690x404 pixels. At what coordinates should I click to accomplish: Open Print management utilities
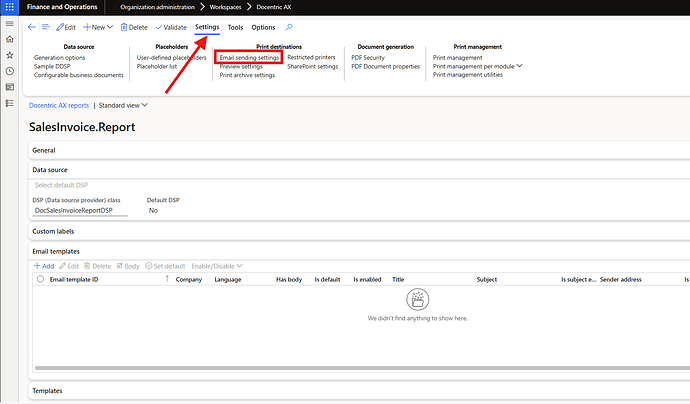click(467, 75)
